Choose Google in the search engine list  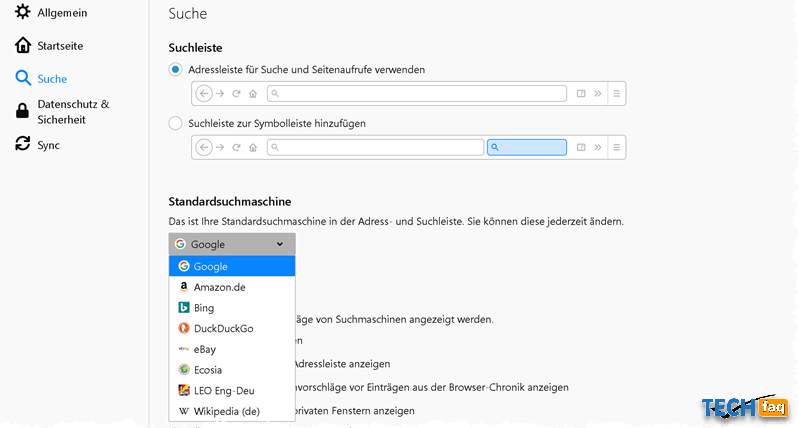click(x=232, y=266)
